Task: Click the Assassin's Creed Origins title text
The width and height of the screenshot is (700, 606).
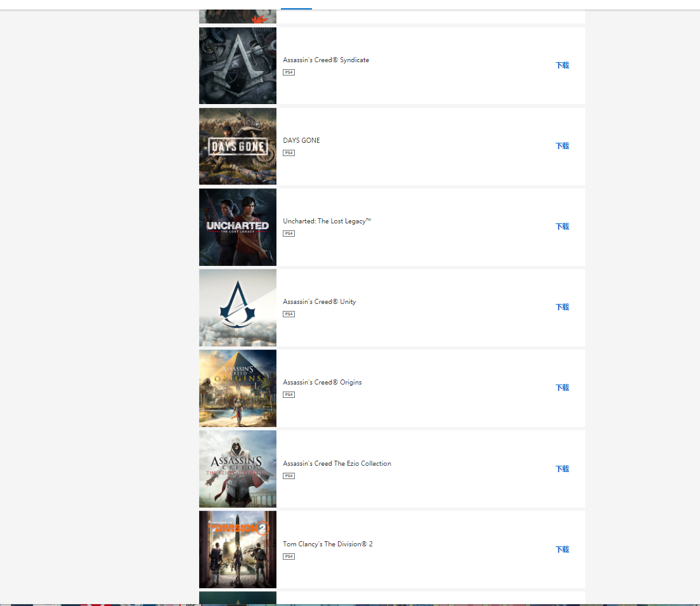Action: pyautogui.click(x=322, y=382)
